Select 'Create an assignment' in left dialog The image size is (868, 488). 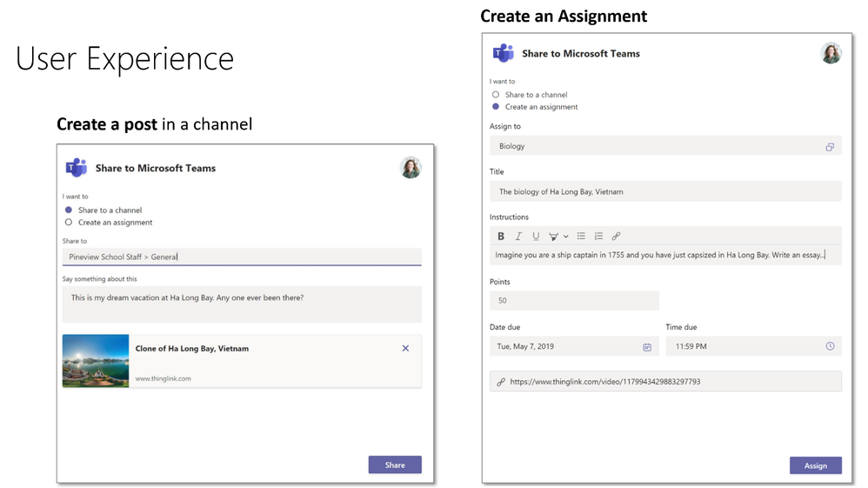[69, 222]
